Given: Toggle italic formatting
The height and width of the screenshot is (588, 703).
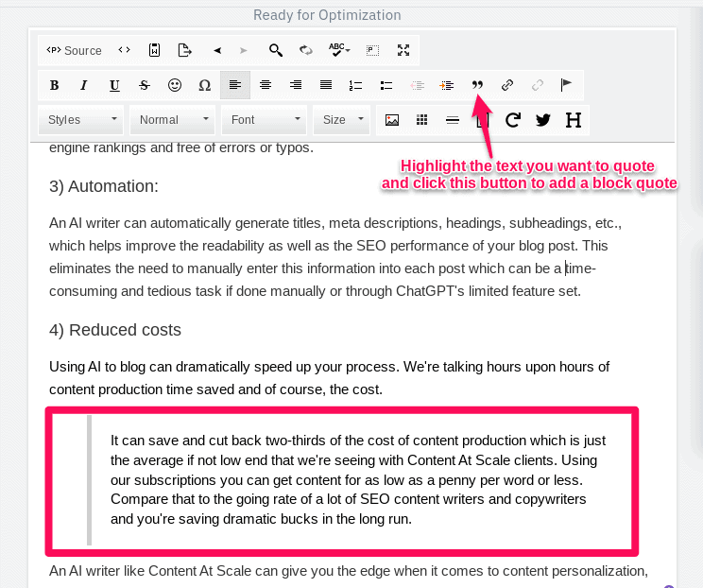Looking at the screenshot, I should [84, 85].
